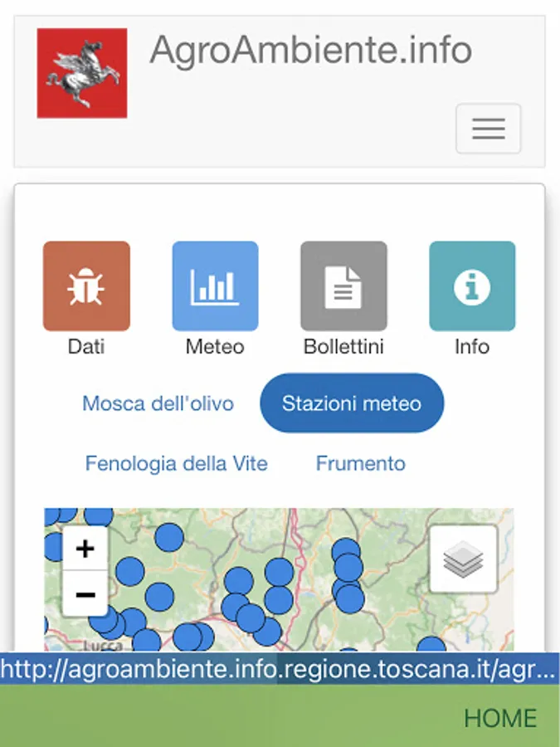The height and width of the screenshot is (747, 560).
Task: Open the Info icon tile
Action: (472, 286)
